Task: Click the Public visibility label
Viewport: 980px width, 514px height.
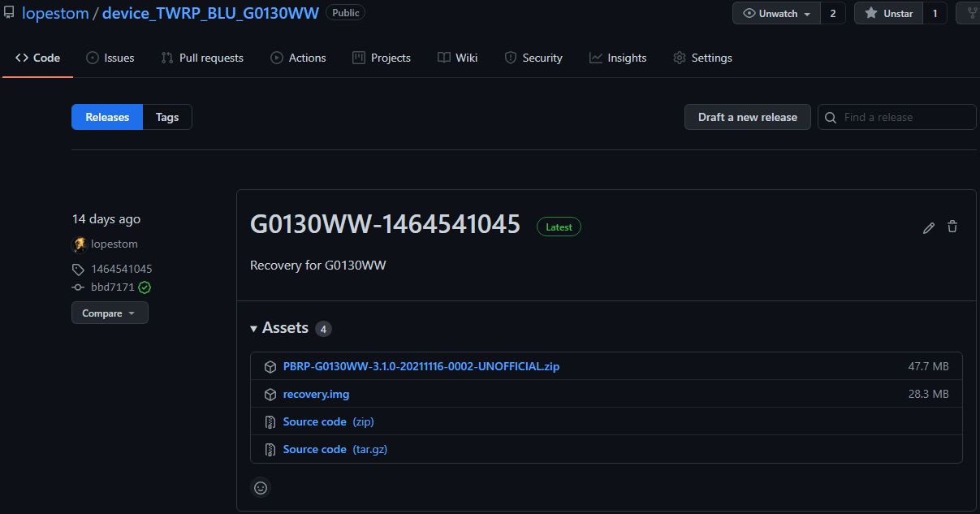Action: click(345, 13)
